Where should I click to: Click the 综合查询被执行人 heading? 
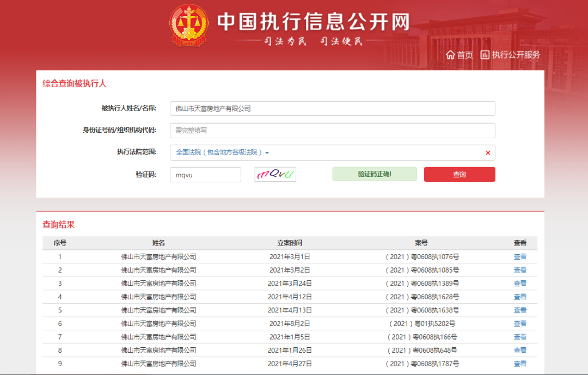coord(74,84)
